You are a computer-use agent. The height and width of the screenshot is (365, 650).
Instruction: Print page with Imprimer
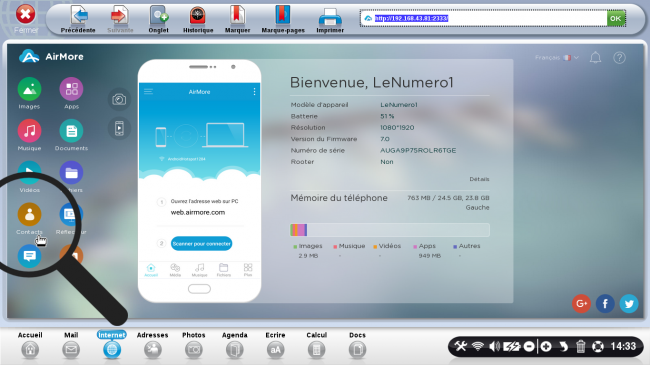pos(330,19)
